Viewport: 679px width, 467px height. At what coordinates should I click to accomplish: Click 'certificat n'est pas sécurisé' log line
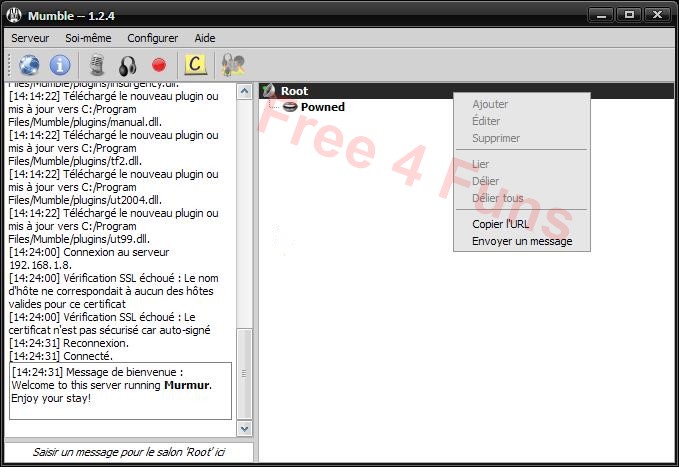coord(109,330)
